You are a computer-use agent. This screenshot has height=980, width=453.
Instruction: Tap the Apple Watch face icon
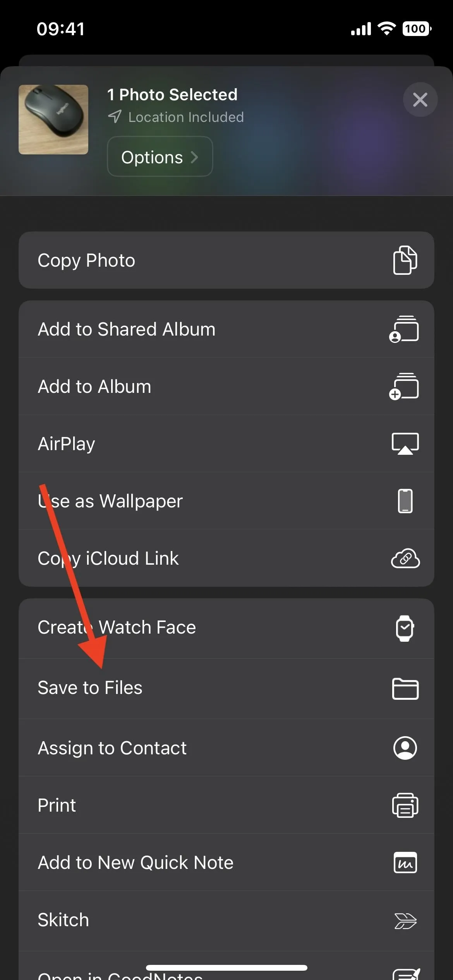(405, 628)
